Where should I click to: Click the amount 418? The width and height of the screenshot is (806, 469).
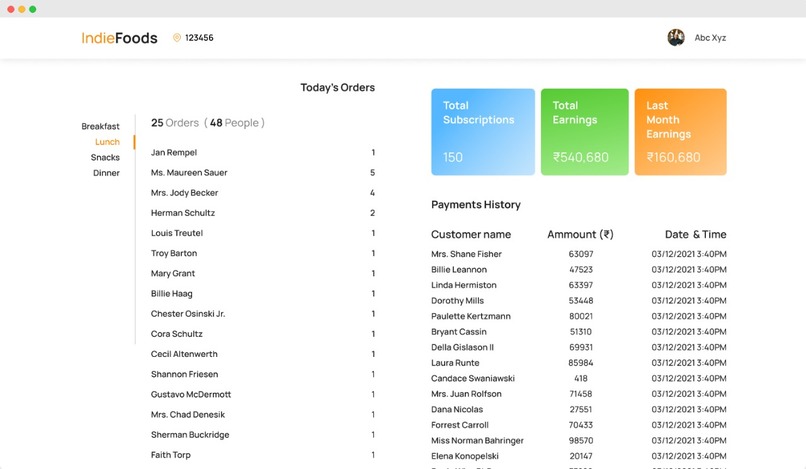coord(581,378)
